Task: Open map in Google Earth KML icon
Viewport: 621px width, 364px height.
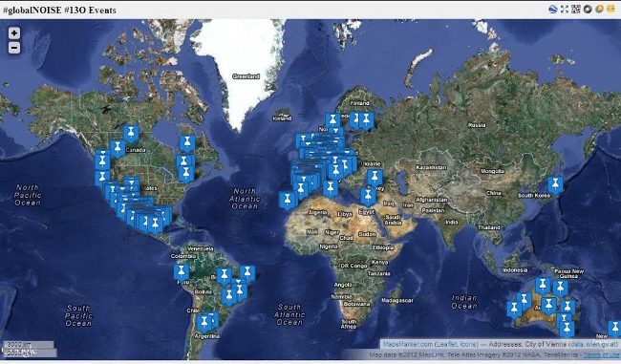Action: coord(553,10)
